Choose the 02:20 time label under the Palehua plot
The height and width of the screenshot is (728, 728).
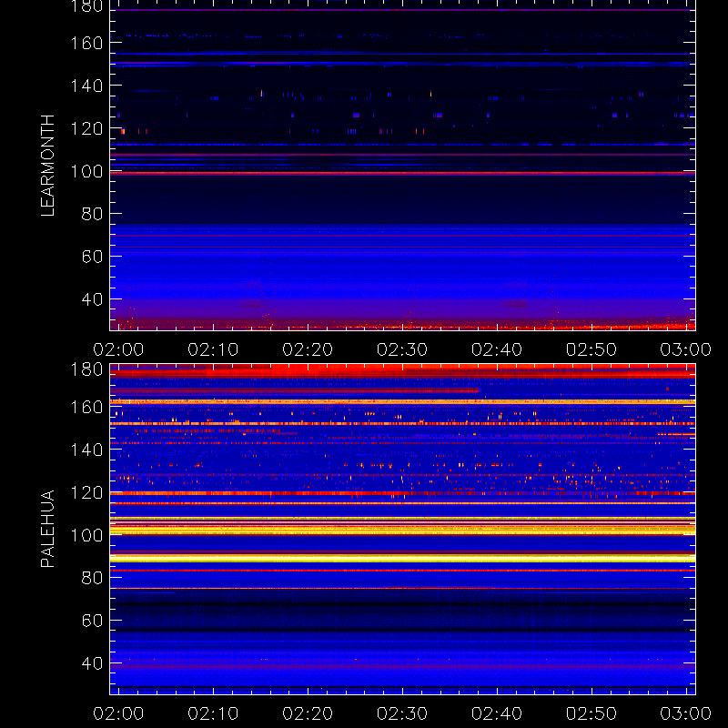[x=308, y=713]
